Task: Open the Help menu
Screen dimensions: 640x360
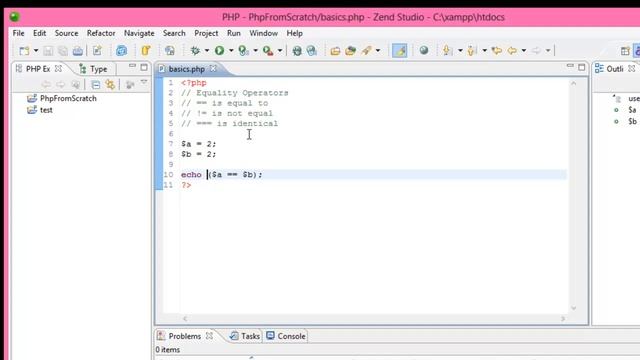Action: click(x=294, y=33)
